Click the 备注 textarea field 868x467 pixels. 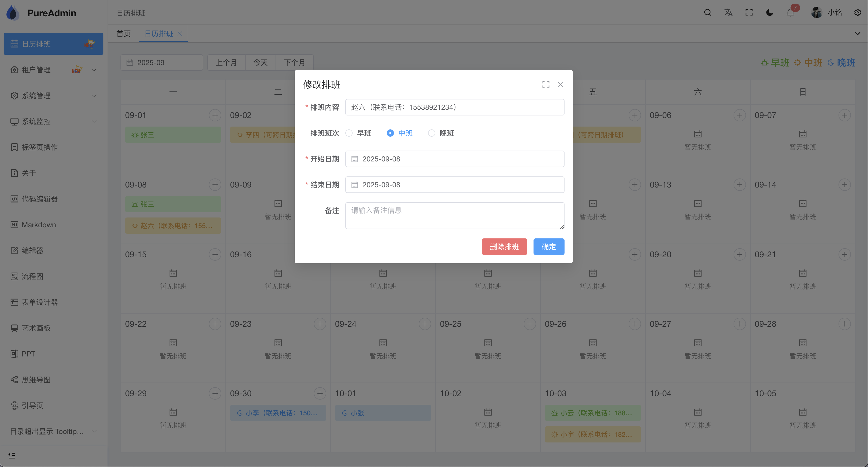(x=455, y=216)
